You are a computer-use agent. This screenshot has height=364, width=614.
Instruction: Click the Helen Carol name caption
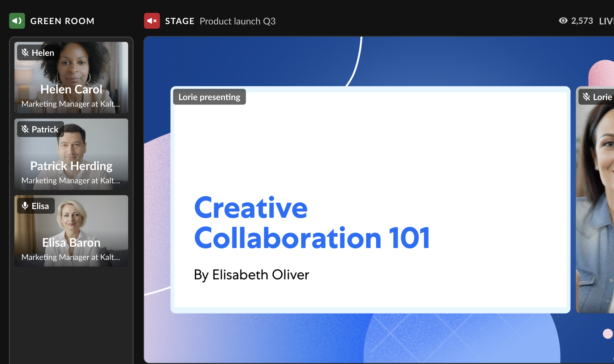(x=71, y=89)
